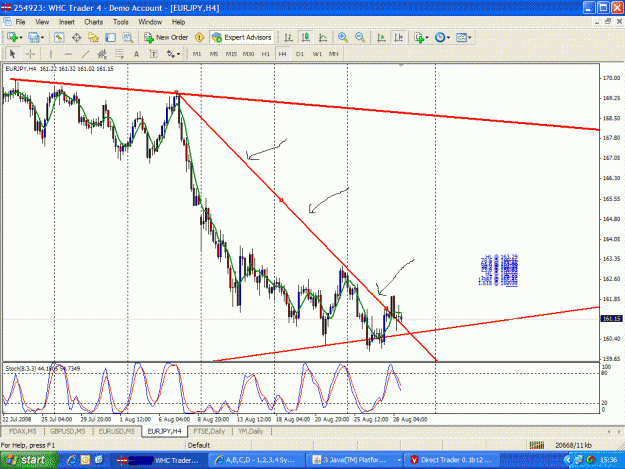Select the Cursor arrow tool

[x=12, y=54]
